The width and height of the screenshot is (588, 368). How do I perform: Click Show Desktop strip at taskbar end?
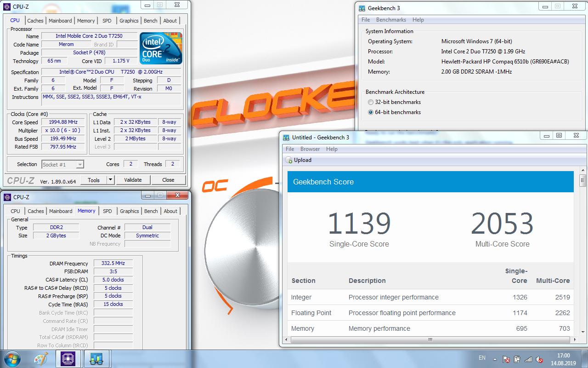pos(585,359)
